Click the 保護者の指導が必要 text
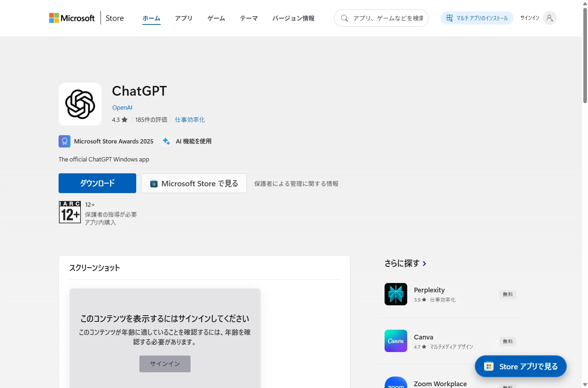588x388 pixels. click(111, 214)
